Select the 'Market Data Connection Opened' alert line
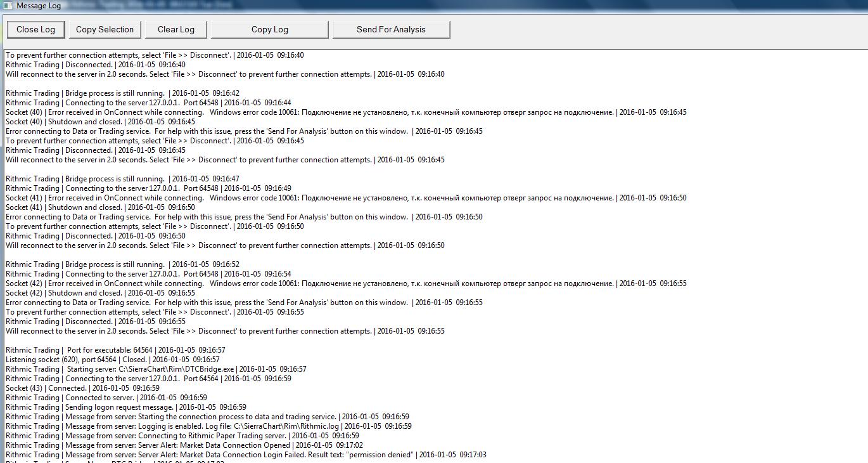 coord(184,445)
